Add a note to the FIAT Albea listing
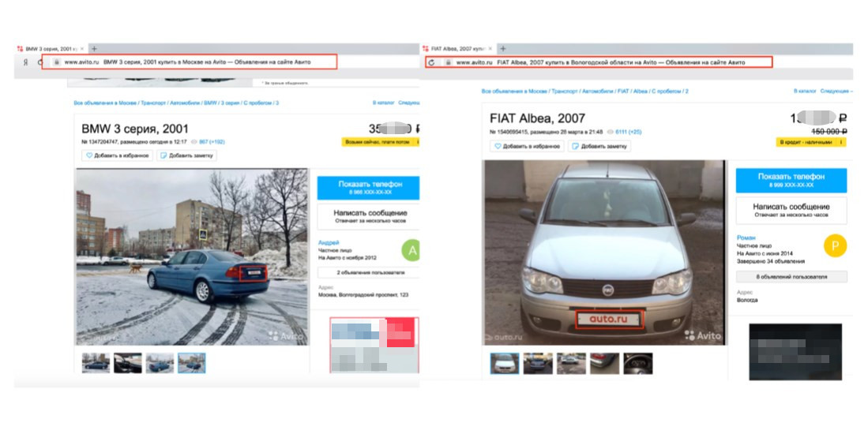Screen dimensions: 868x434 [599, 147]
